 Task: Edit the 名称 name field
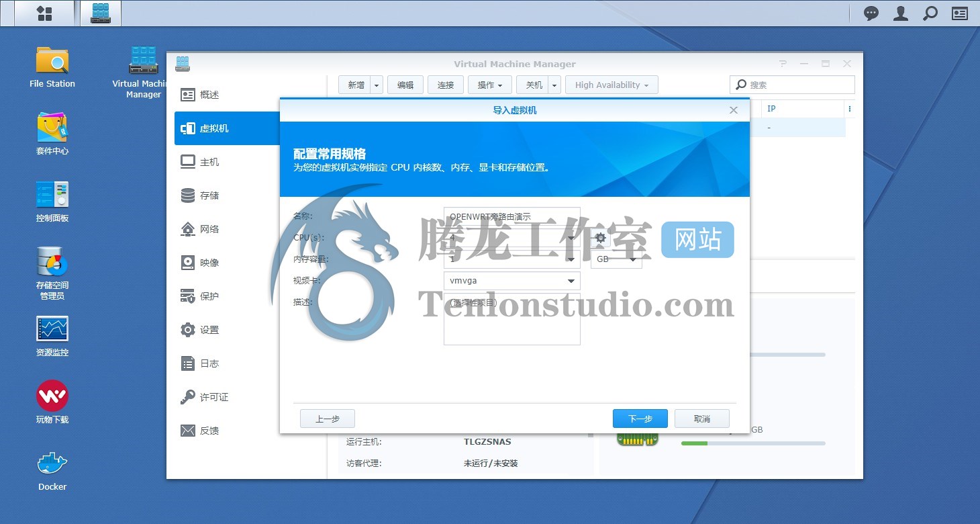(x=511, y=216)
